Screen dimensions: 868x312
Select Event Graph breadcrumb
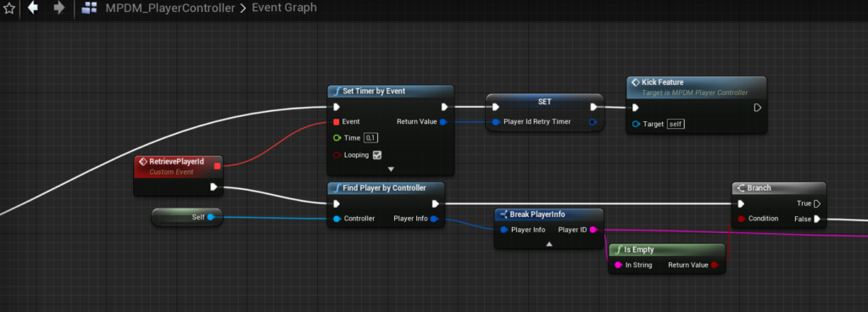[x=284, y=8]
